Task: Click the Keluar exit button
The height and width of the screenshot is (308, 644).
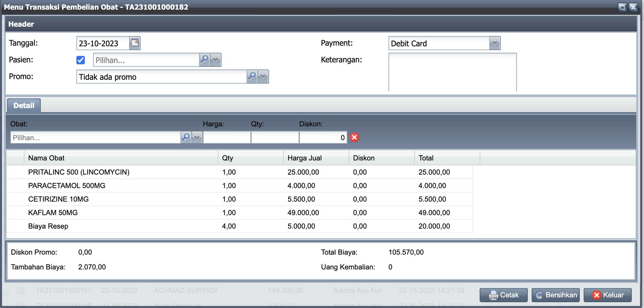Action: (607, 295)
